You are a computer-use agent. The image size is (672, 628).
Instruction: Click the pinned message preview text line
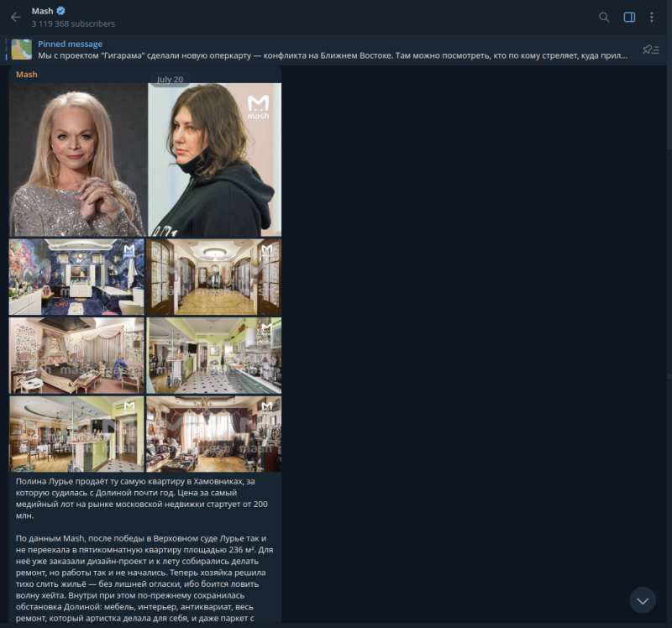(x=333, y=55)
